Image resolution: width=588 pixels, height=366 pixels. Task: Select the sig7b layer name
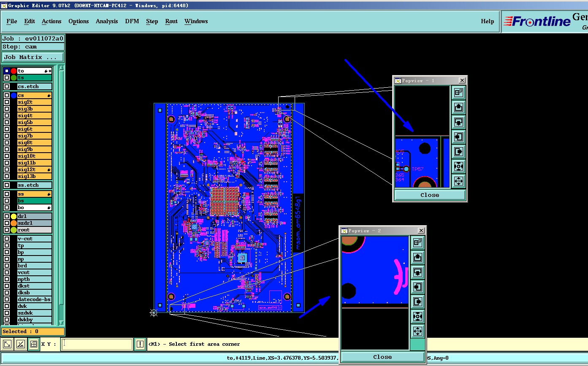click(35, 136)
